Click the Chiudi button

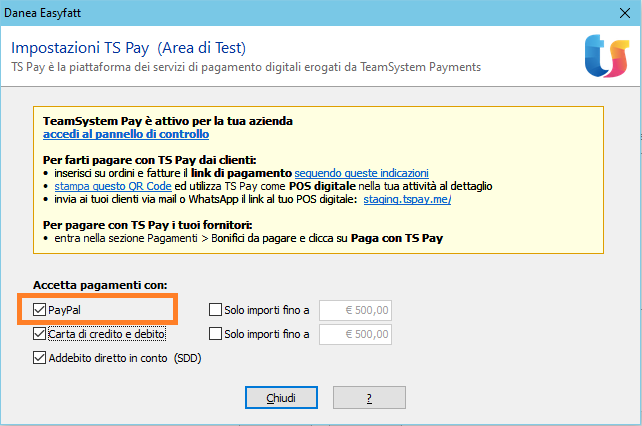tap(281, 398)
